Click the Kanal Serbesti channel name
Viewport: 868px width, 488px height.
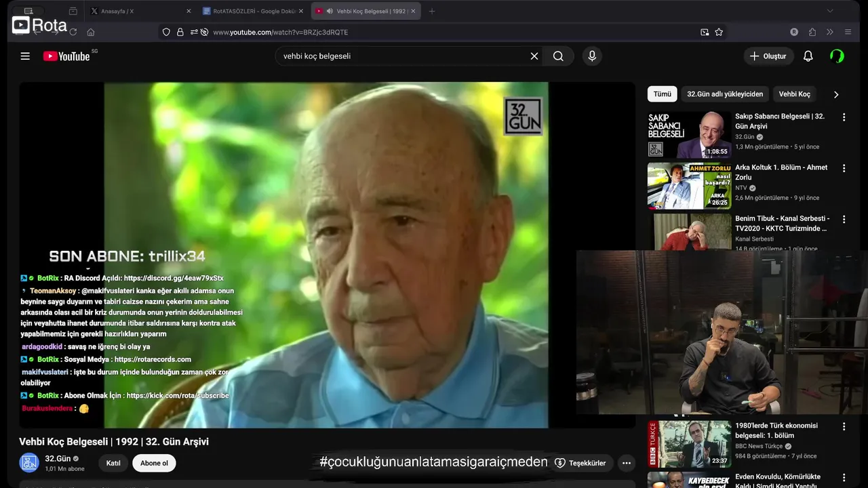[x=754, y=239]
